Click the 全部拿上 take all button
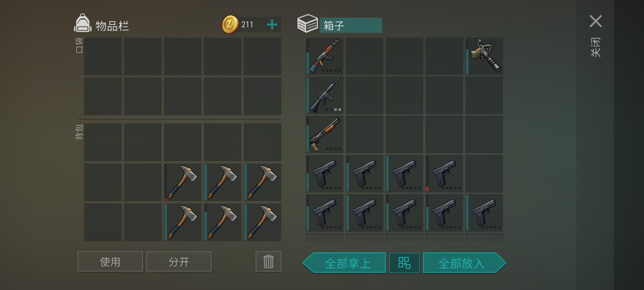 (x=344, y=263)
